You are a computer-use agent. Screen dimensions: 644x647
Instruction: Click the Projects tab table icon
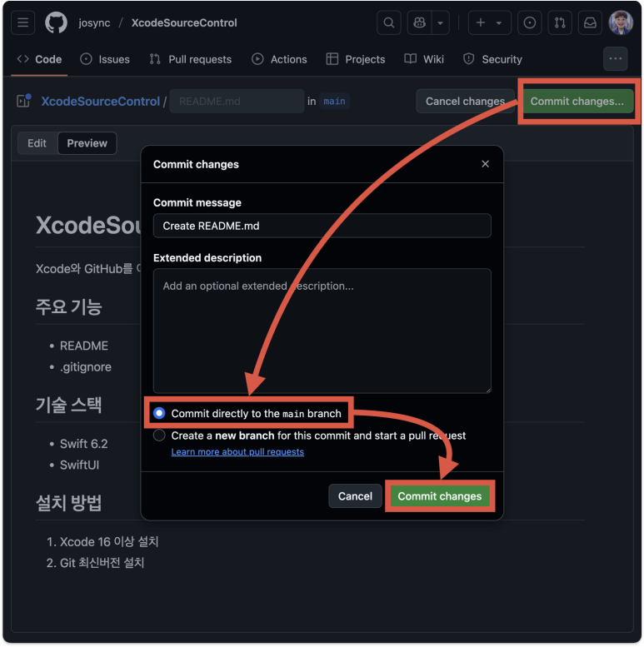[x=332, y=59]
